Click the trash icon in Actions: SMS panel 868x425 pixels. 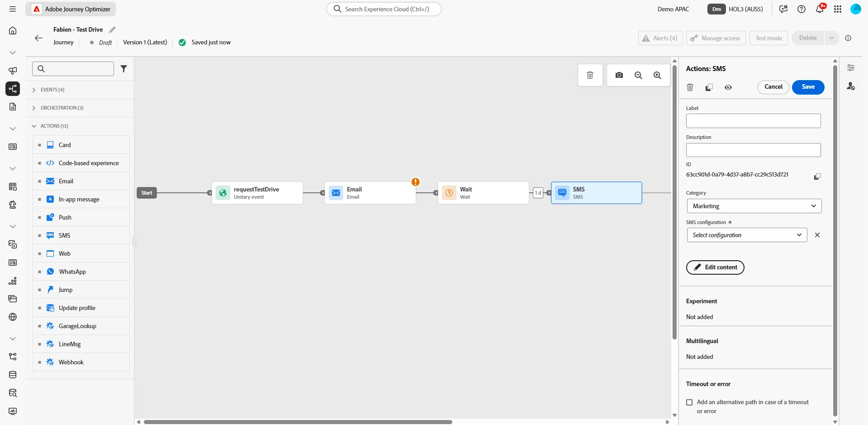pos(690,87)
